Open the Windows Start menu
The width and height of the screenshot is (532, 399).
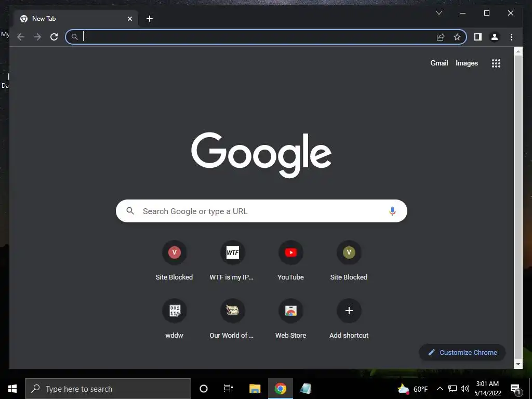12,389
